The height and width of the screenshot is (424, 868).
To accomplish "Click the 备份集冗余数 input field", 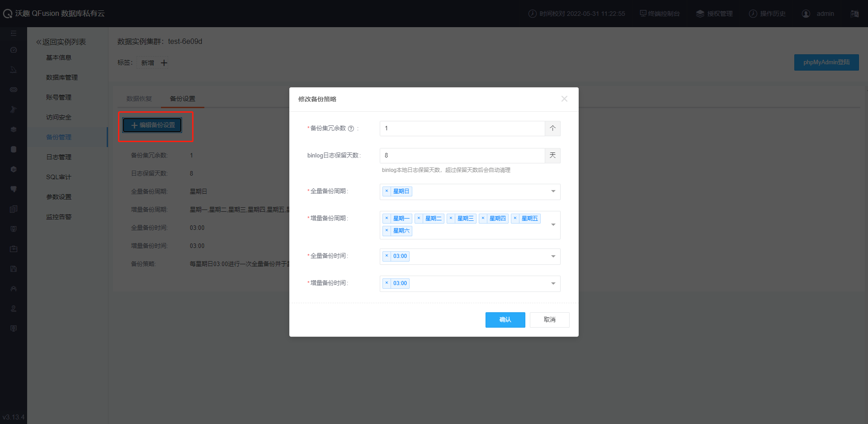I will 462,129.
